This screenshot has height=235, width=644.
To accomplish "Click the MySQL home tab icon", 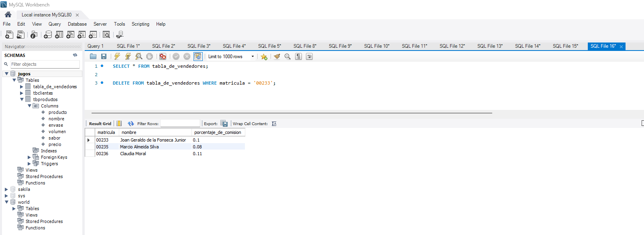I will [x=8, y=14].
